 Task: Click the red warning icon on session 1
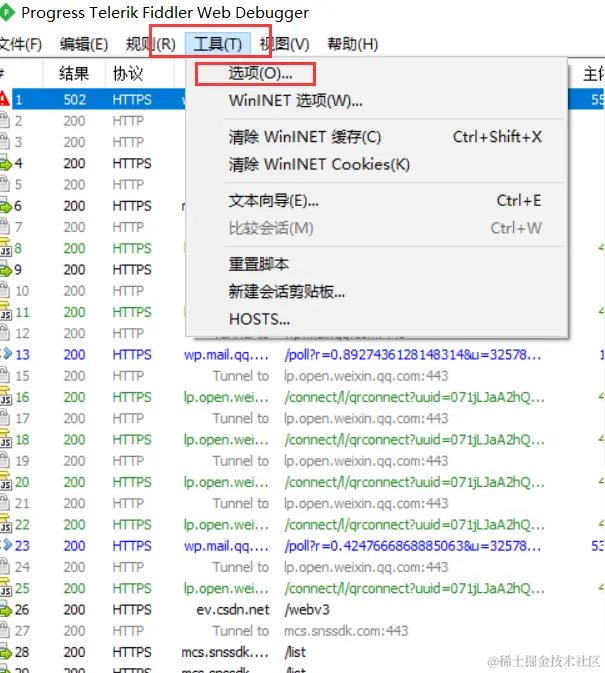tap(4, 99)
